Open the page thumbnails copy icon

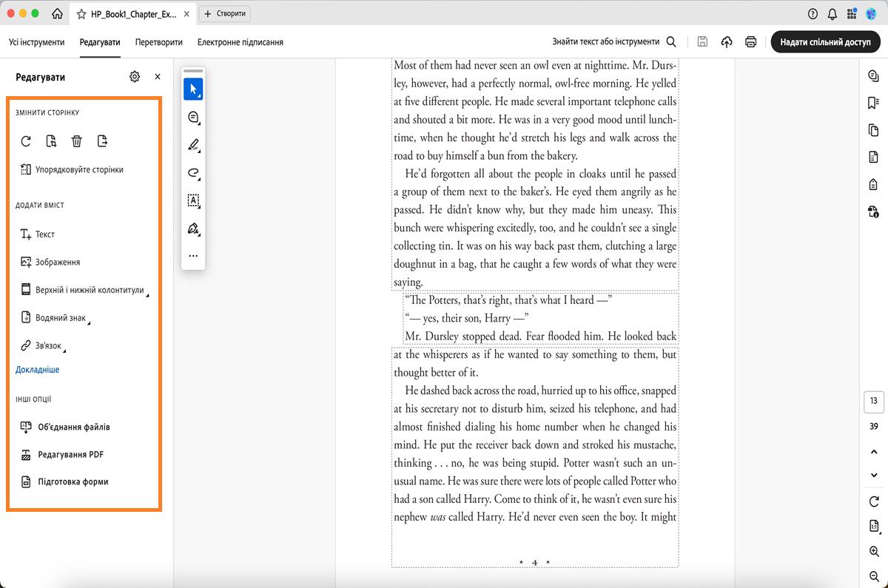(x=874, y=130)
